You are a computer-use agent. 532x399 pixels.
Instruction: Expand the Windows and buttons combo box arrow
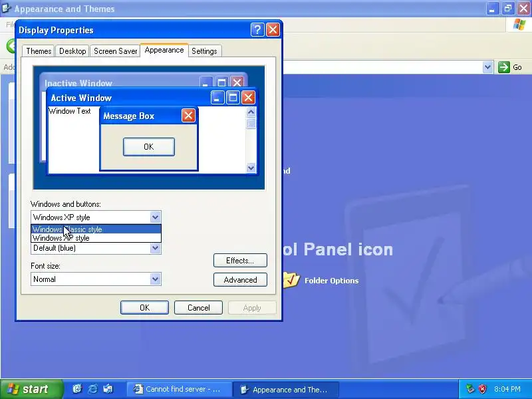coord(155,217)
